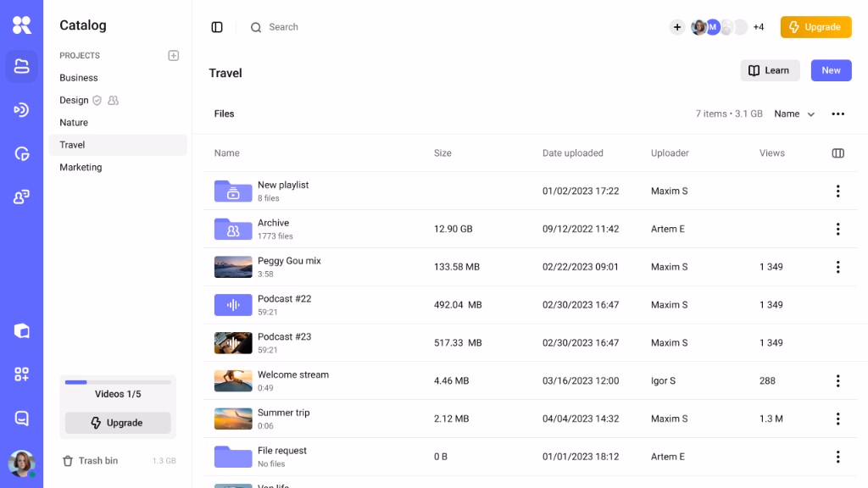Open the live streaming sidebar icon

tap(21, 109)
